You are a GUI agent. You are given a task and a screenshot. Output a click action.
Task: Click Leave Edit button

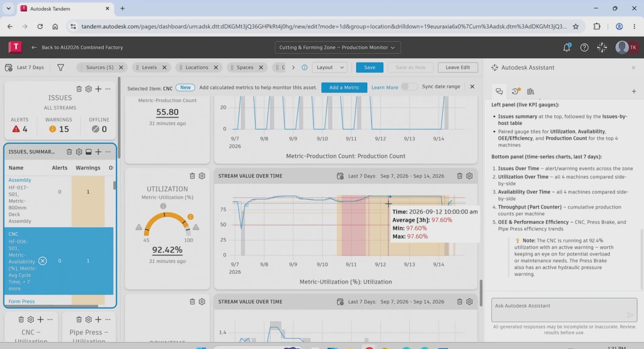point(458,68)
